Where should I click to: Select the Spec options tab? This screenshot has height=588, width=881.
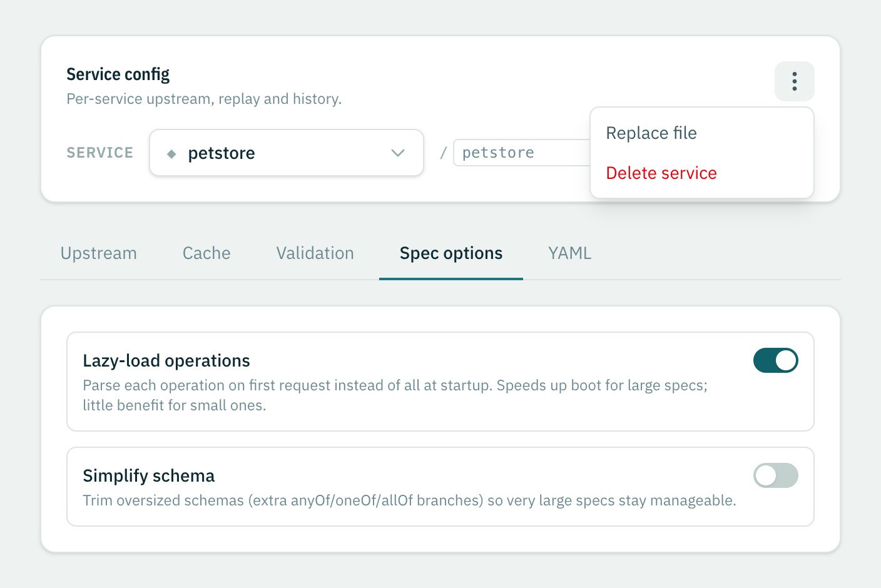click(x=451, y=253)
